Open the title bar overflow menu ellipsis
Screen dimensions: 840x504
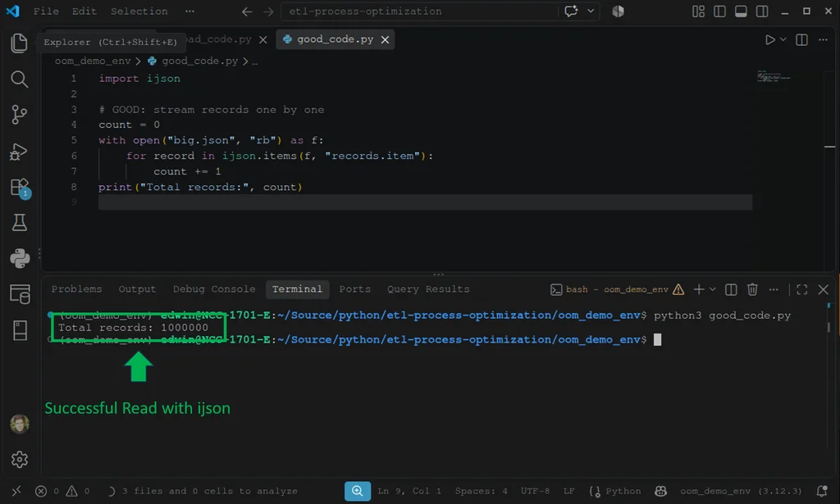pyautogui.click(x=189, y=11)
